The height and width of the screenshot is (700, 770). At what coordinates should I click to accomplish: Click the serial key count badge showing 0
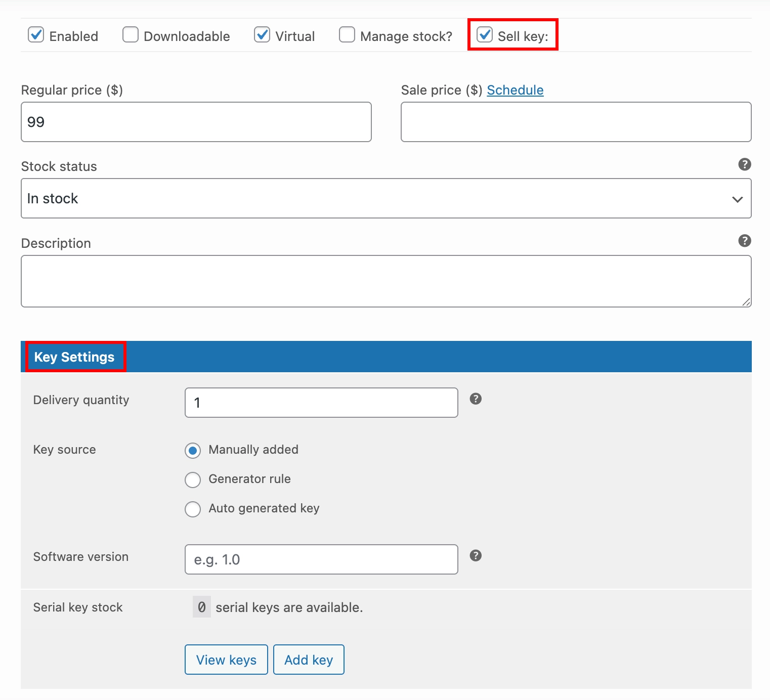pyautogui.click(x=202, y=607)
